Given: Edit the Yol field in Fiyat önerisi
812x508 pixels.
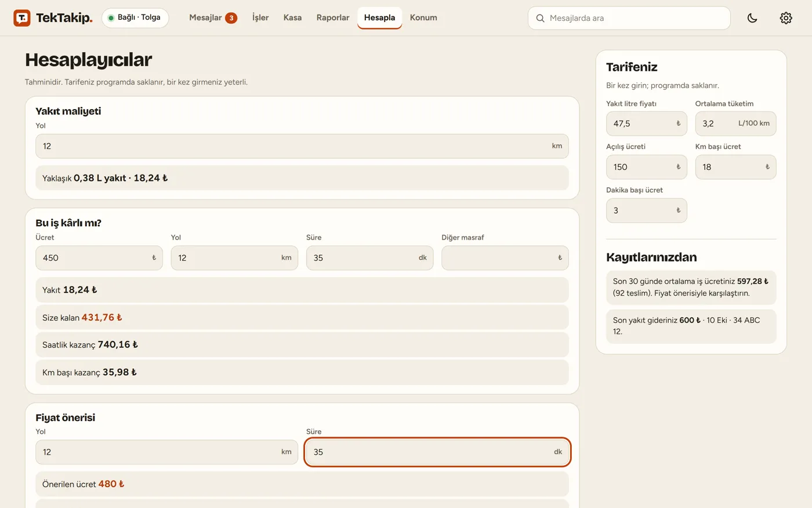Looking at the screenshot, I should [166, 452].
